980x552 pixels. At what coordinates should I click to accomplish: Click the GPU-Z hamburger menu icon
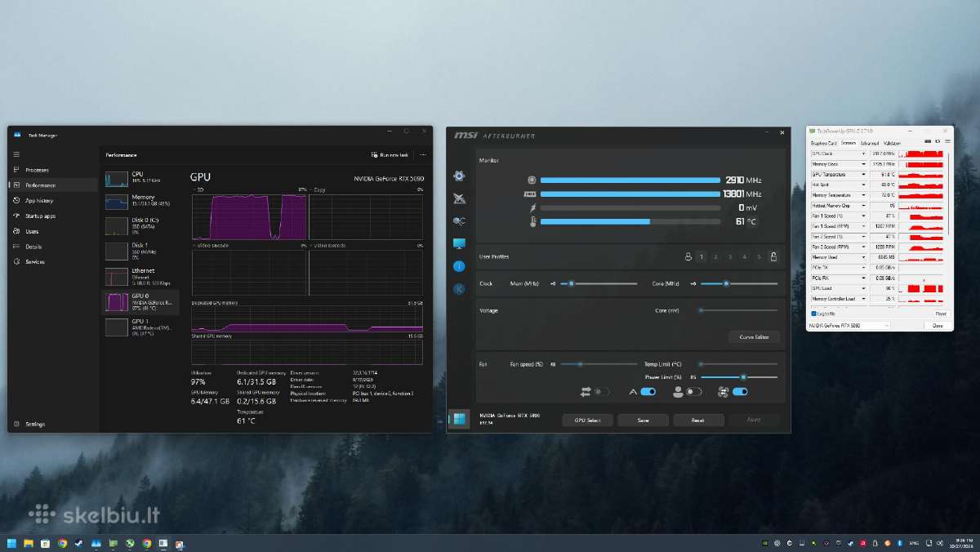coord(947,143)
